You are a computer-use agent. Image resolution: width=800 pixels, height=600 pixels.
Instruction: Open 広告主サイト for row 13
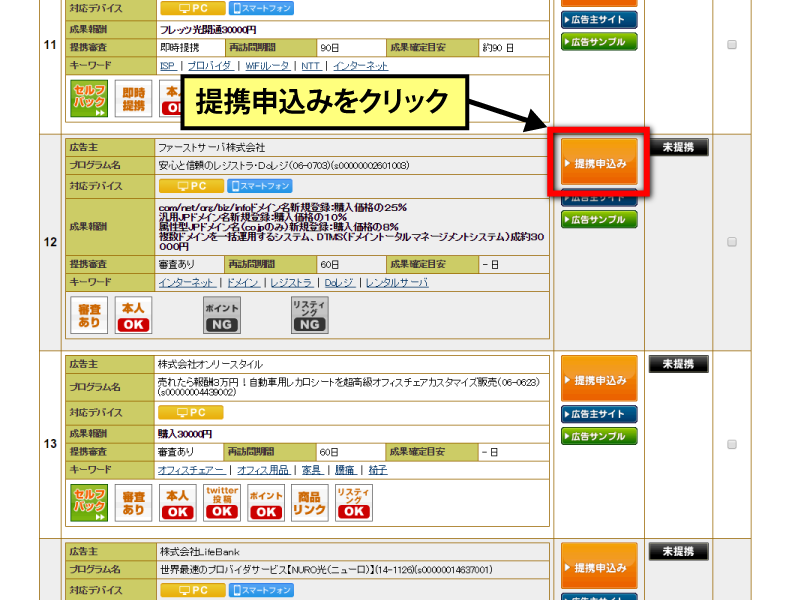point(599,414)
